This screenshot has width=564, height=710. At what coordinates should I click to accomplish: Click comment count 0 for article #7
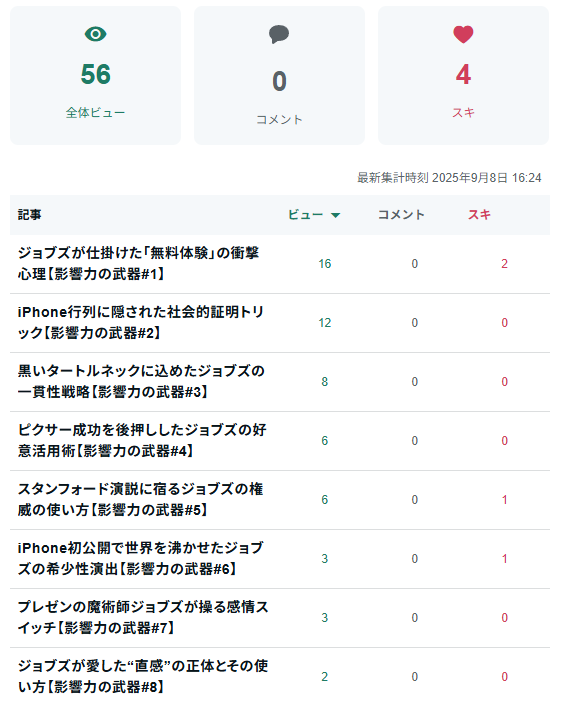[x=415, y=618]
